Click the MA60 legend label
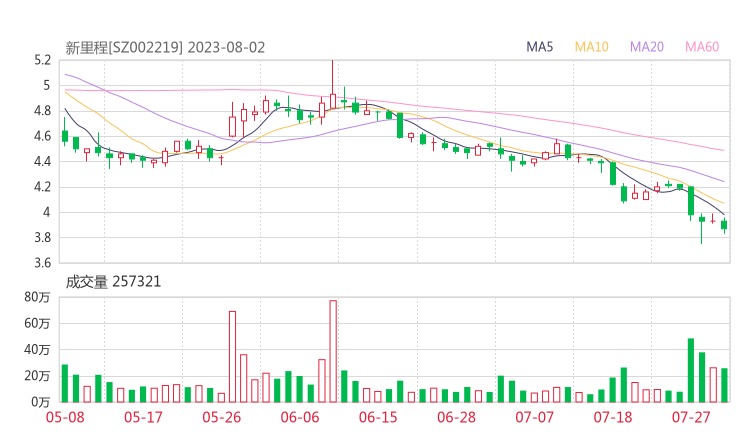The width and height of the screenshot is (740, 440). [702, 47]
